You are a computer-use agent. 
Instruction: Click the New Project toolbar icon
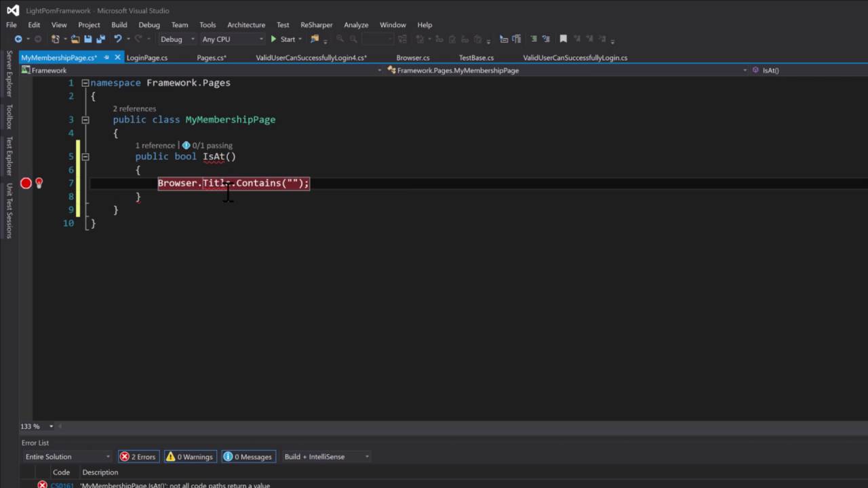coord(56,39)
